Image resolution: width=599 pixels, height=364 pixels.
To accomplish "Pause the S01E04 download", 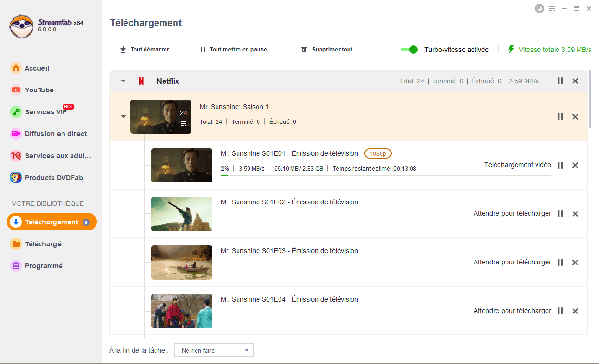I will click(560, 311).
